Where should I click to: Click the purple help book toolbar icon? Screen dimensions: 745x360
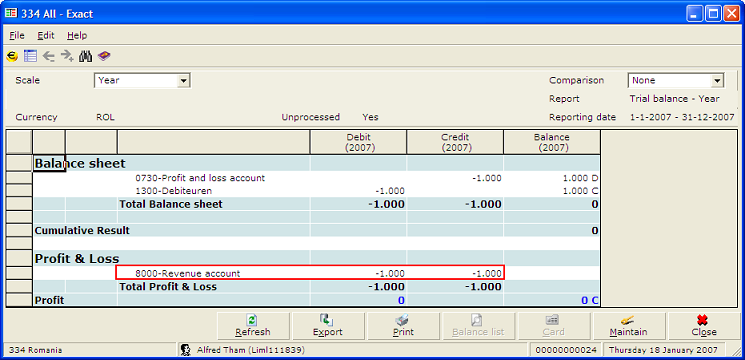[x=104, y=57]
